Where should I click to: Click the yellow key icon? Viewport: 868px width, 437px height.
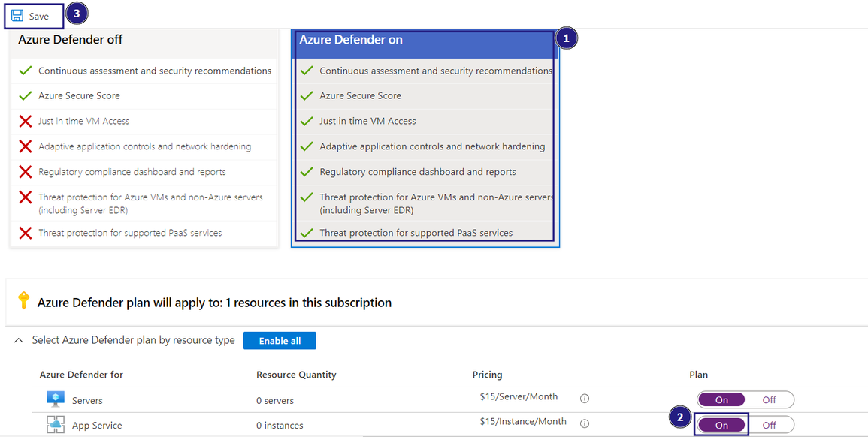point(23,301)
